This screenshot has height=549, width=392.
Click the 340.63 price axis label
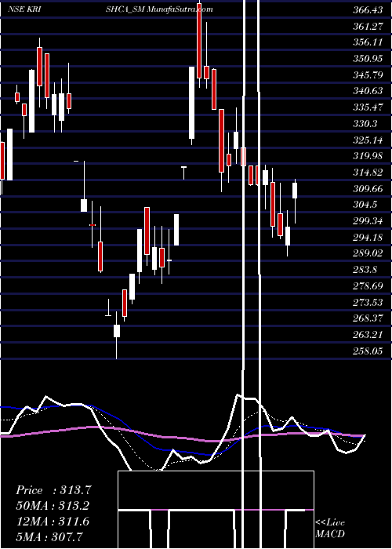[368, 91]
